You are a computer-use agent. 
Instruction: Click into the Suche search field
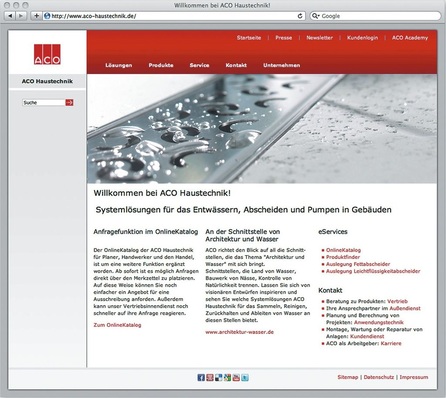44,102
